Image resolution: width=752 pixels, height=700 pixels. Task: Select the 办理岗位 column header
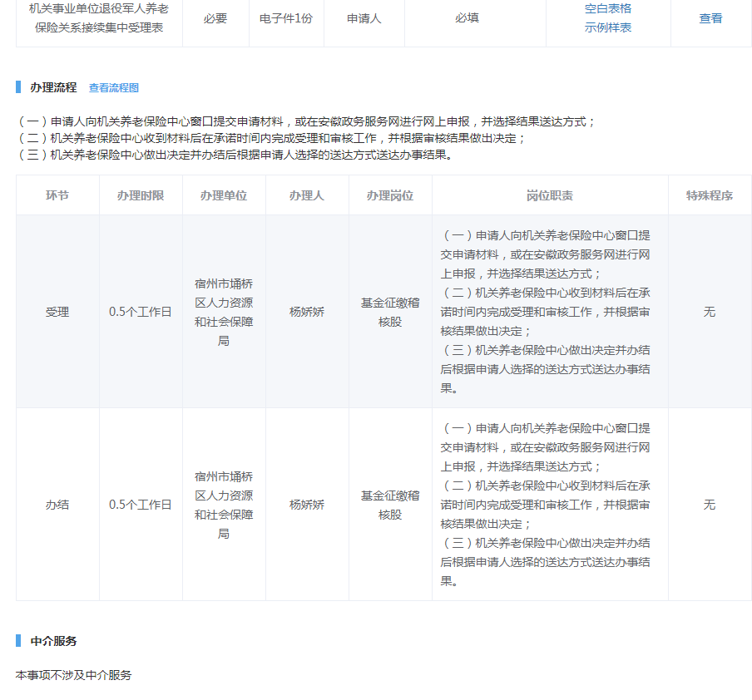coord(390,195)
